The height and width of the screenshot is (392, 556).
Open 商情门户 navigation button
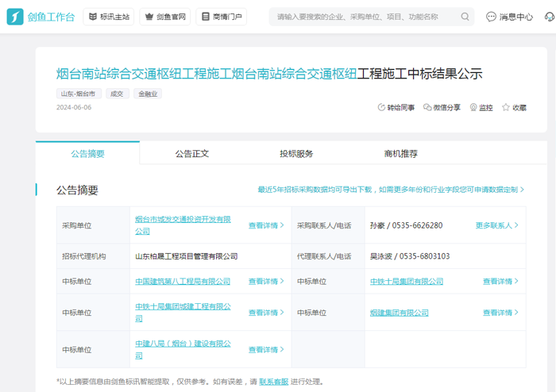pyautogui.click(x=221, y=17)
